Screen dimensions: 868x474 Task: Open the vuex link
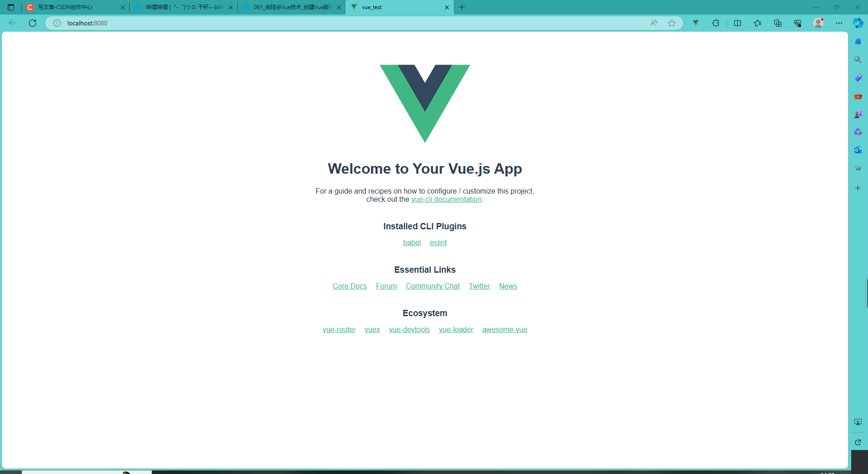372,330
